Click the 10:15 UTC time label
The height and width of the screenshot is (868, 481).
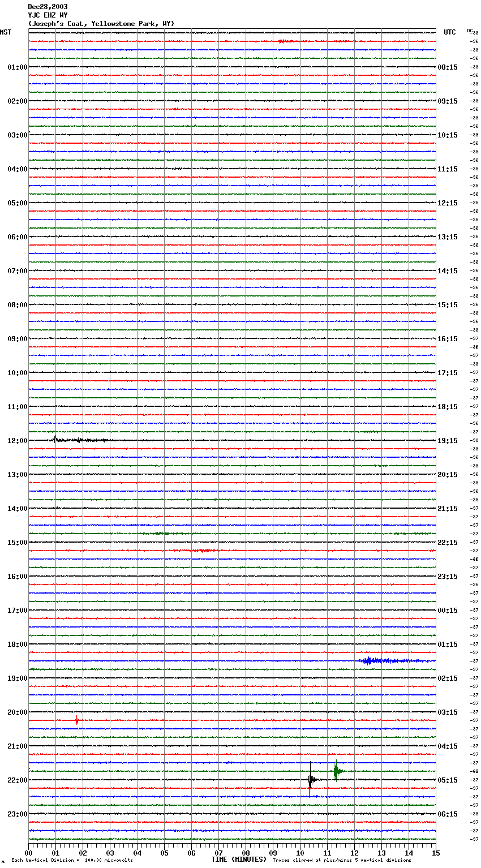(x=448, y=135)
